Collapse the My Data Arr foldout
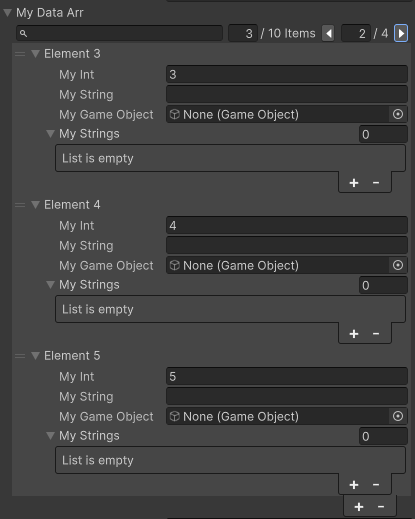 point(7,13)
